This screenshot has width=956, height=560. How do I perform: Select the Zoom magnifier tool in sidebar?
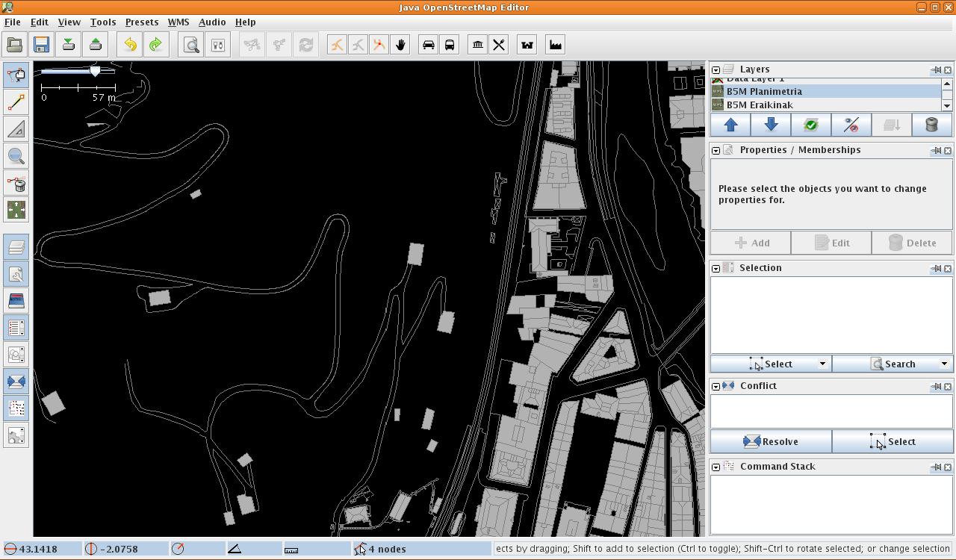click(16, 156)
